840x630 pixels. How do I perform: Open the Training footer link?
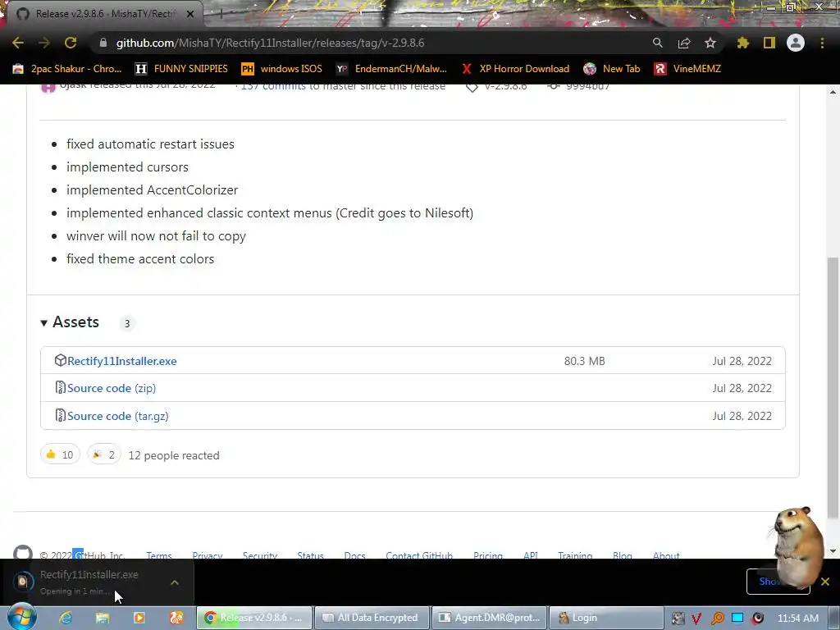point(575,555)
